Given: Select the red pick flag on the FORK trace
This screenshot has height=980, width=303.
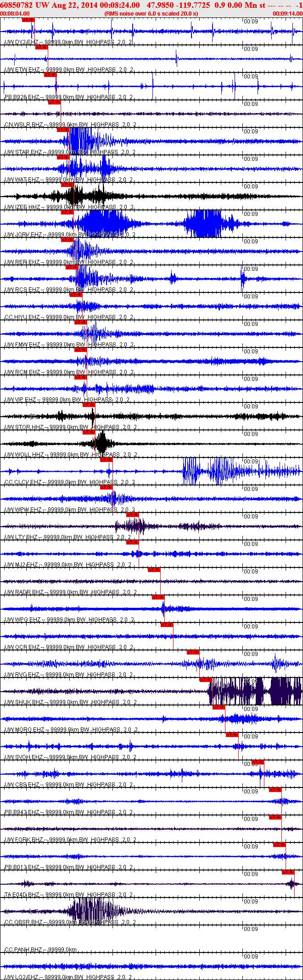Looking at the screenshot, I should 275,818.
